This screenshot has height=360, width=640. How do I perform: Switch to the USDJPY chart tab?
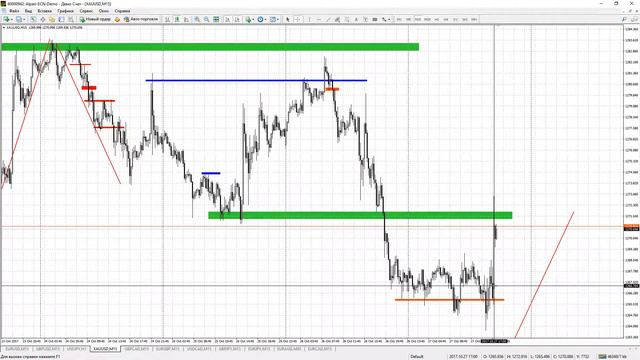click(x=76, y=349)
